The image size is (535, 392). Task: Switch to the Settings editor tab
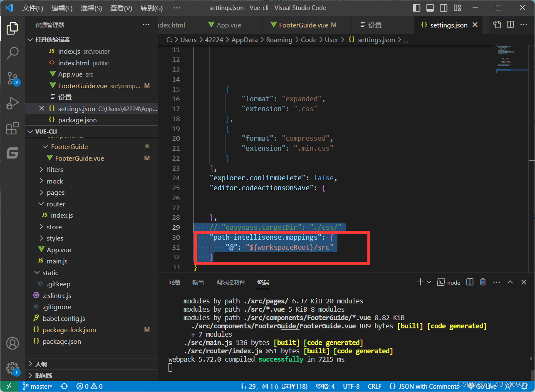[382, 25]
